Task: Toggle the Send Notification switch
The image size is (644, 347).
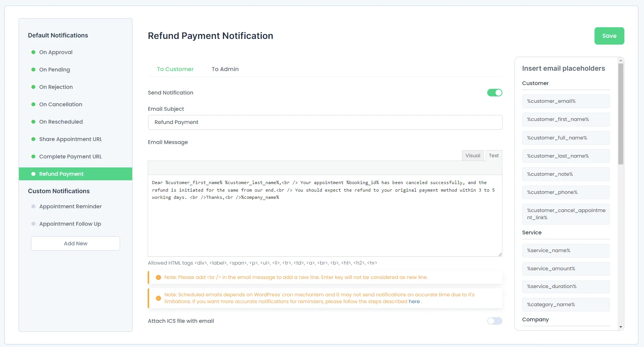Action: pos(494,93)
